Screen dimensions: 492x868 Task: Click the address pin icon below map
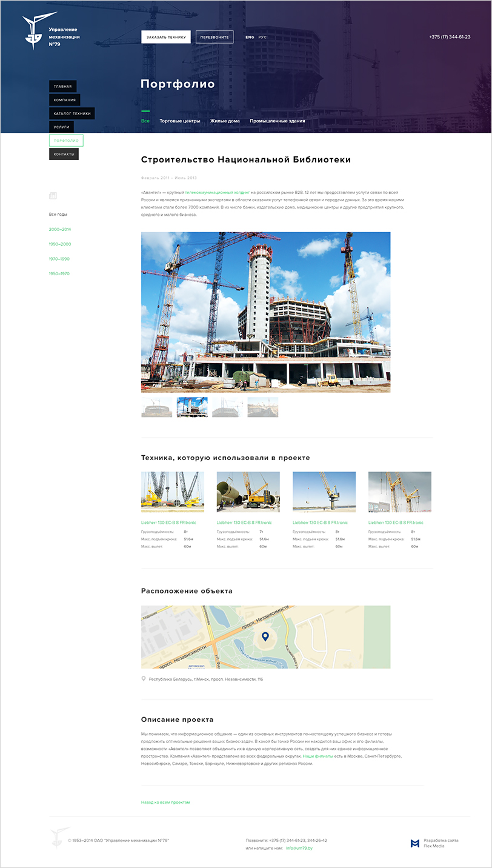(144, 679)
